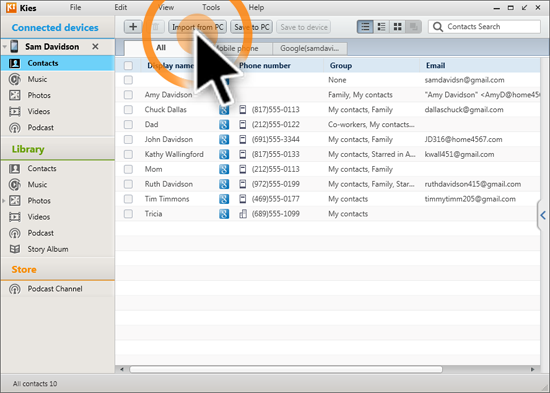This screenshot has height=393, width=550.
Task: Click phone type icon in Tricia row
Action: tap(243, 214)
